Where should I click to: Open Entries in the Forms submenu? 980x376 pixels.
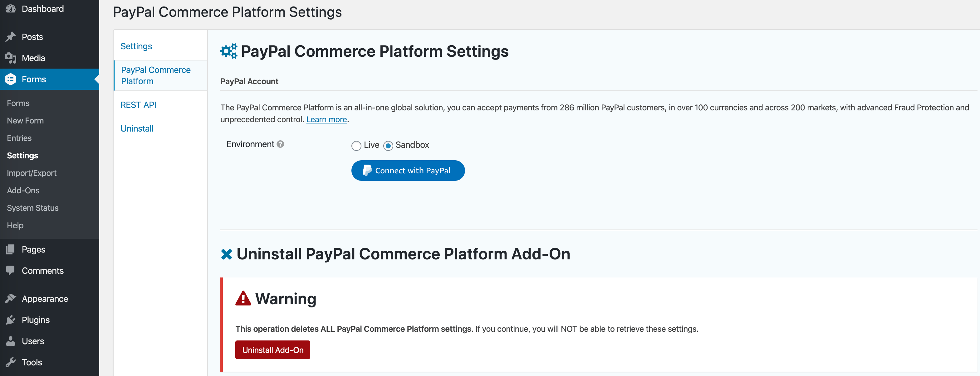point(19,138)
